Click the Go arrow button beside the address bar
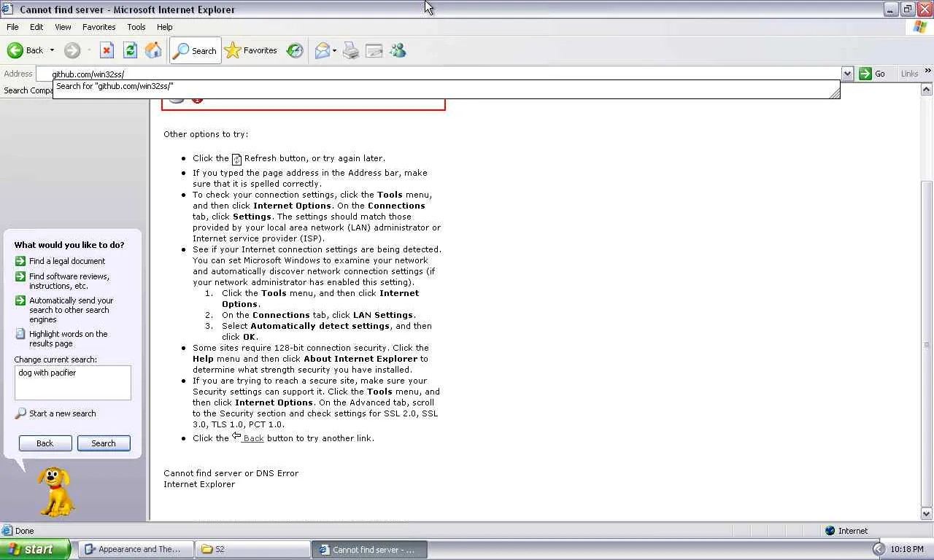The height and width of the screenshot is (560, 934). [x=873, y=74]
